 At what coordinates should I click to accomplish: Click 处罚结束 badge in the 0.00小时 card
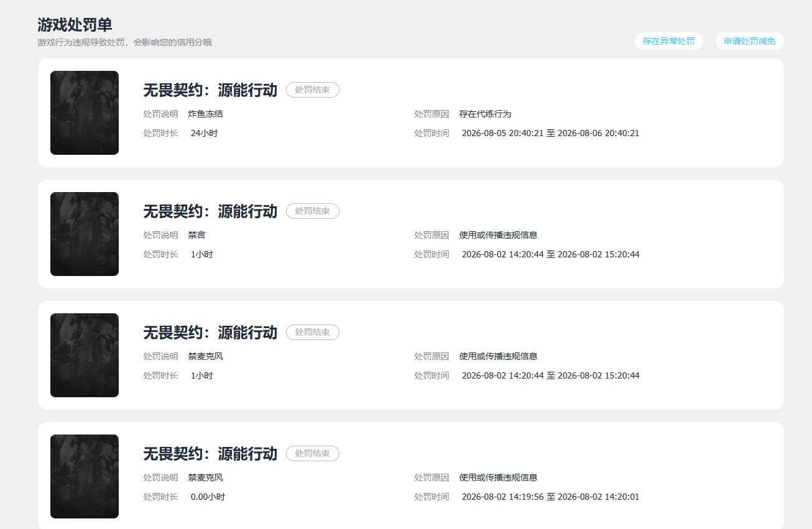click(313, 453)
